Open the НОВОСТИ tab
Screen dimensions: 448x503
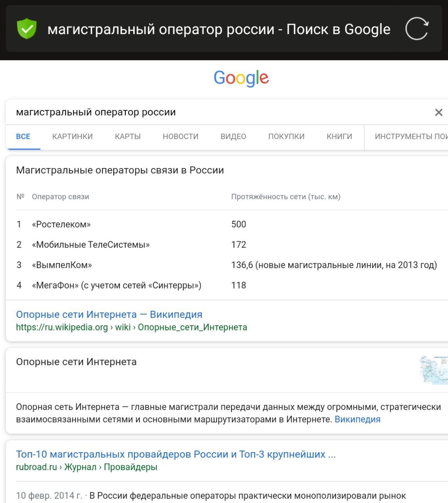click(180, 137)
